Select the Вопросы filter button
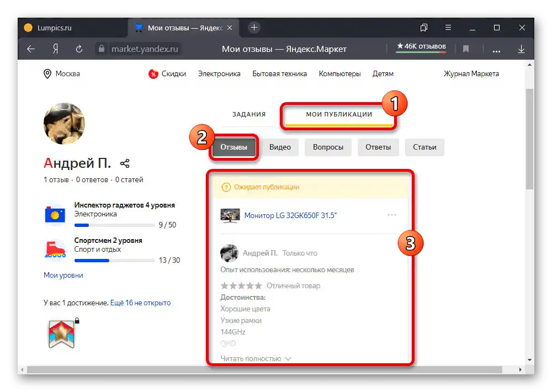Viewport: 552px width, 392px height. [x=328, y=147]
